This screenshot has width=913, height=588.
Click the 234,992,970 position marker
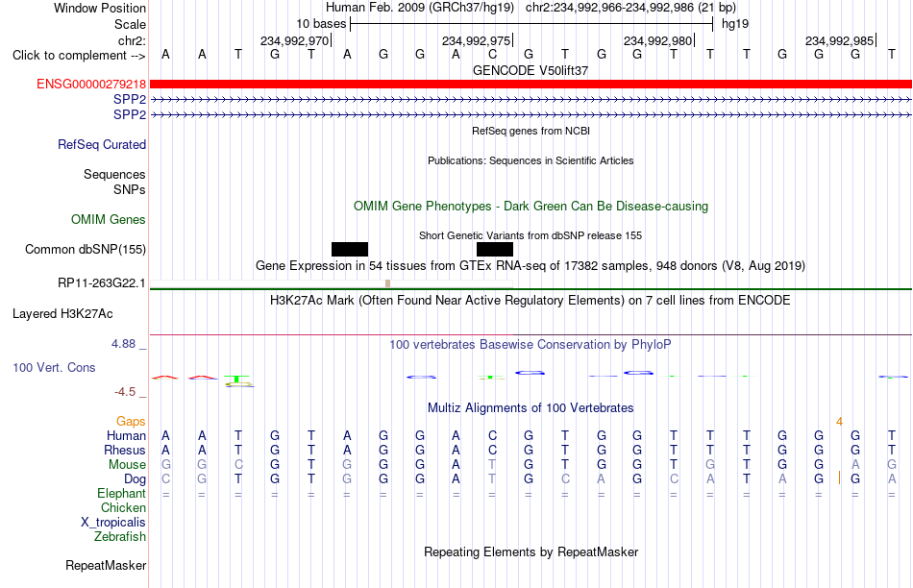point(295,40)
